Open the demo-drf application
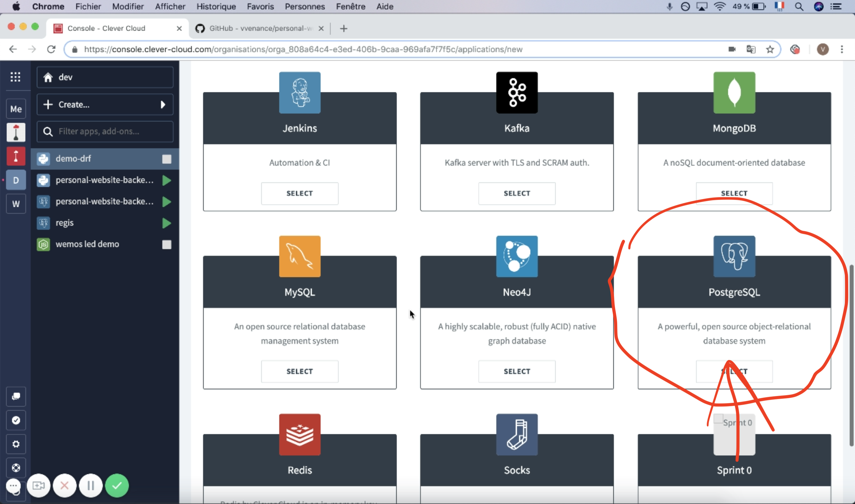 pos(105,159)
